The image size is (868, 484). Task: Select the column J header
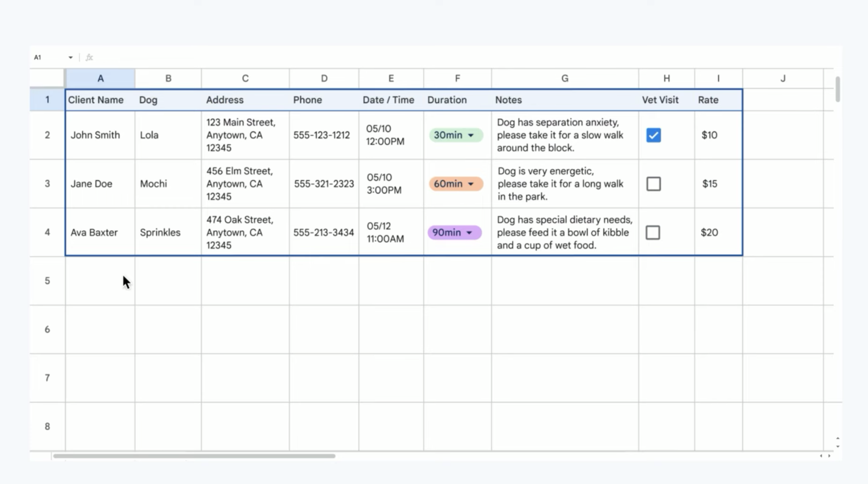point(782,79)
